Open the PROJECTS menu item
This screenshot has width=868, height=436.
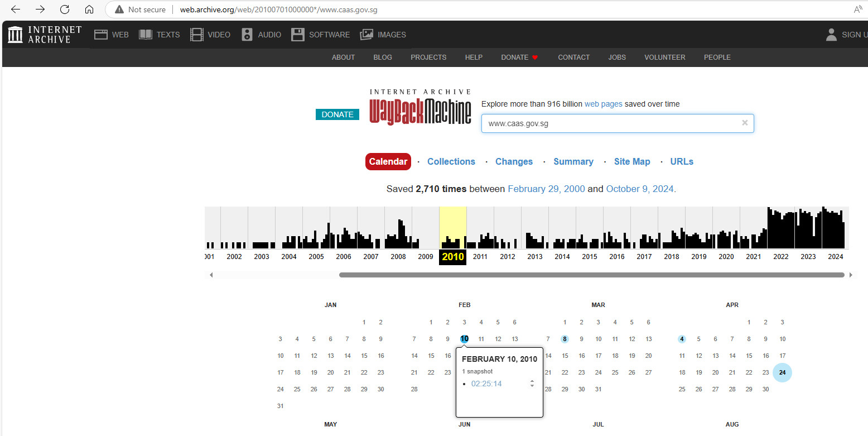point(428,57)
